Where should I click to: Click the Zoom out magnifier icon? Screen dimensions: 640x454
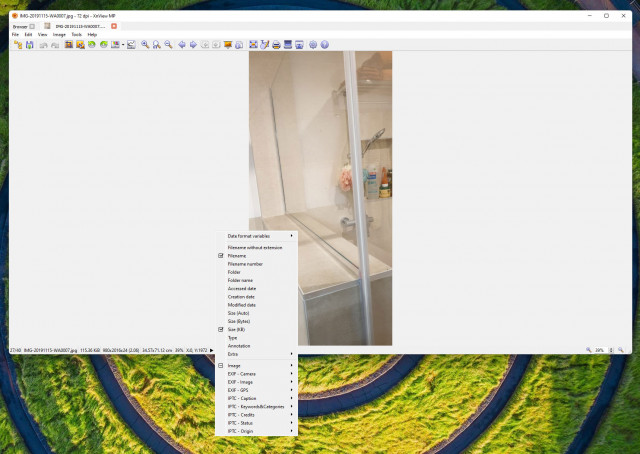[x=168, y=45]
